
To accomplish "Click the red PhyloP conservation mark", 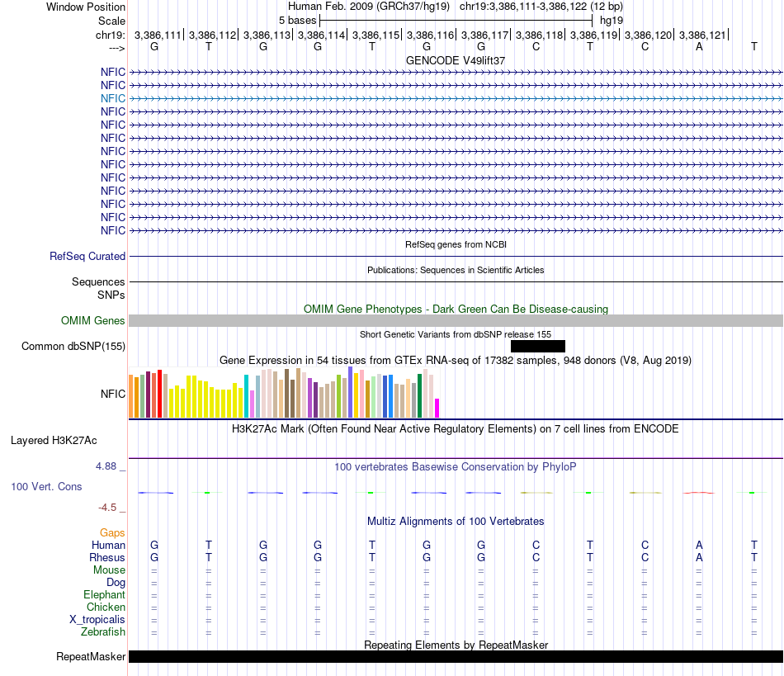I will pyautogui.click(x=699, y=493).
